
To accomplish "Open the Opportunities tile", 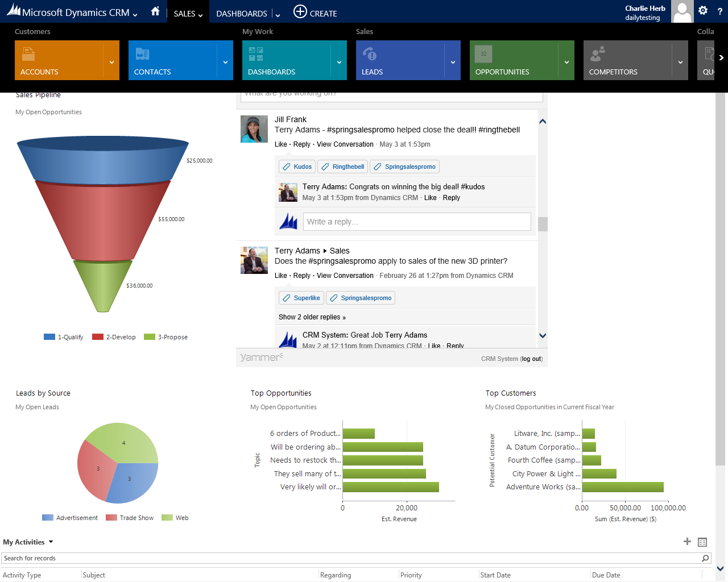I will click(514, 60).
